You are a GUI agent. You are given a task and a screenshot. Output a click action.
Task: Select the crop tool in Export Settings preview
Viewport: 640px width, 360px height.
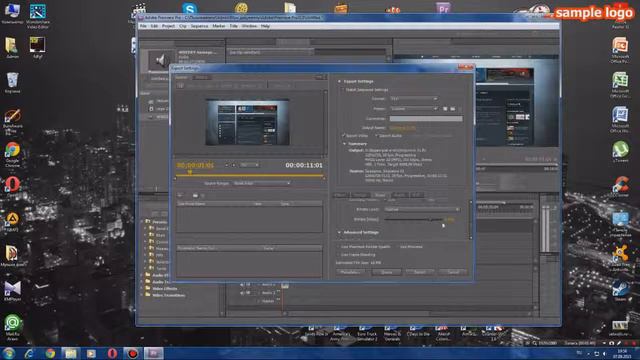[180, 86]
